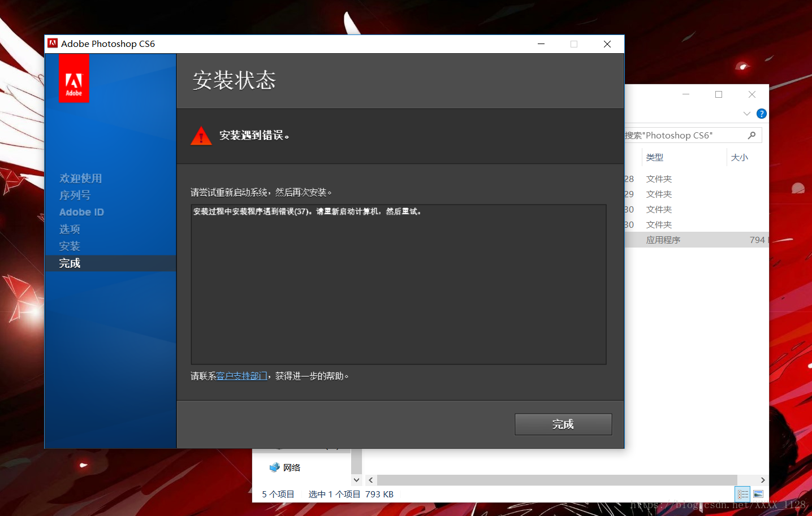Click the horizontal scrollbar left arrow

click(371, 480)
